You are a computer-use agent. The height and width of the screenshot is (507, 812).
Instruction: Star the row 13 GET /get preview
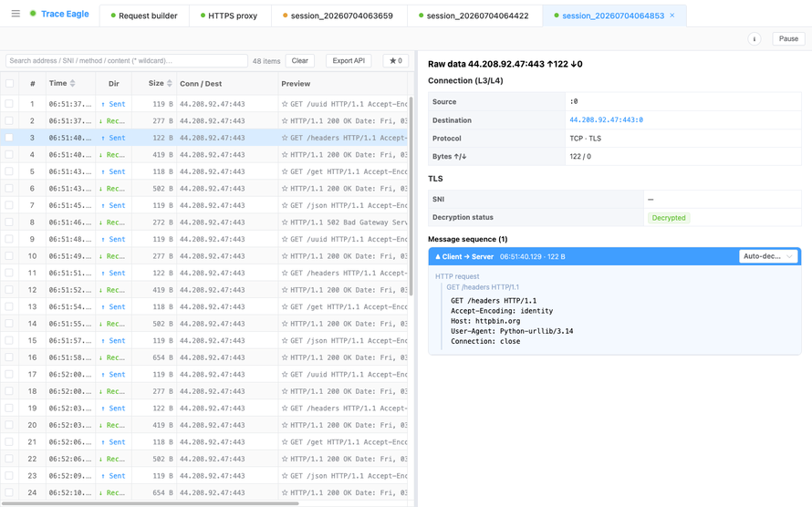[x=285, y=306]
